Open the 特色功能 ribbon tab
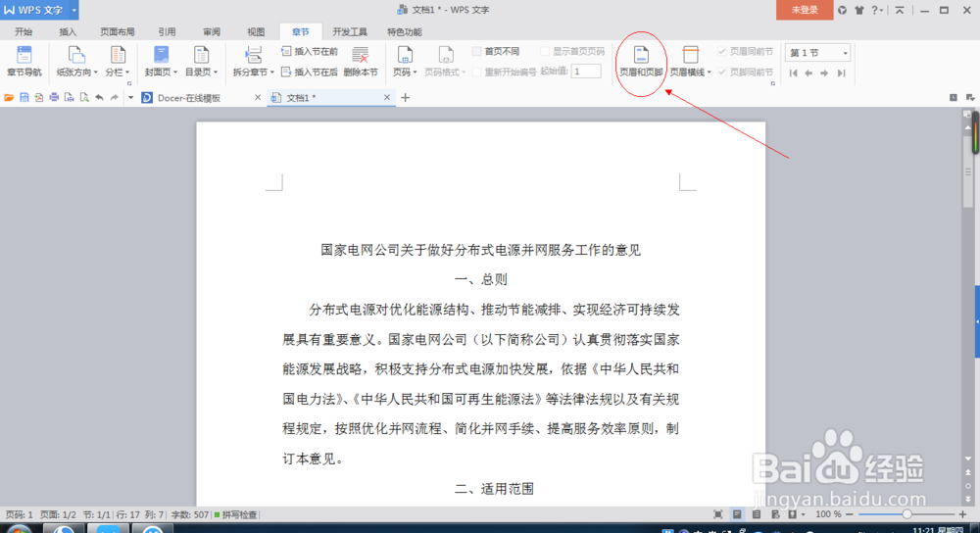Screen dimensions: 980x533 (x=405, y=32)
